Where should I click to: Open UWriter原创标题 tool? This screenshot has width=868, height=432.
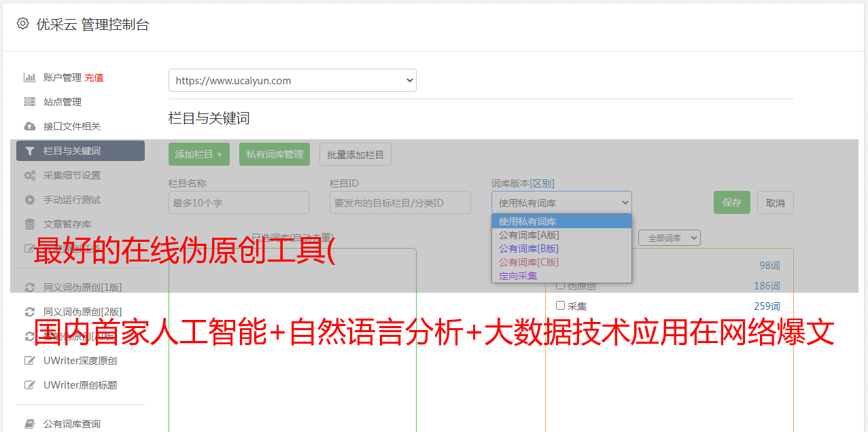[80, 385]
